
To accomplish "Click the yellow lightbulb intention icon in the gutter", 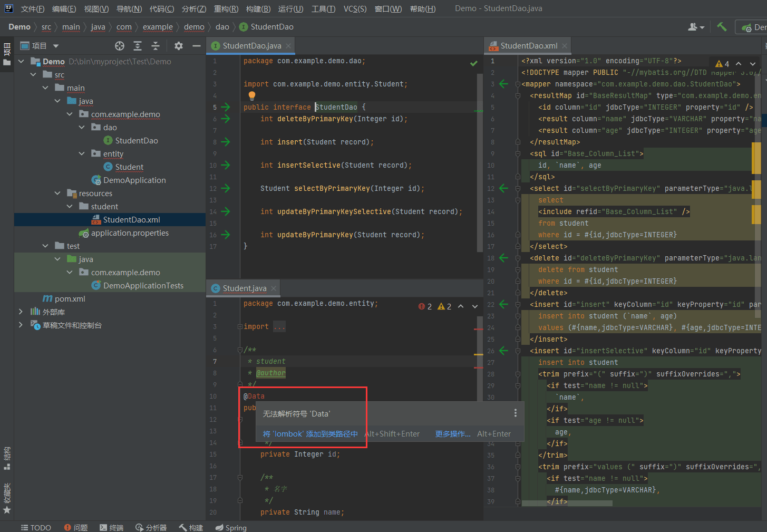I will tap(252, 95).
